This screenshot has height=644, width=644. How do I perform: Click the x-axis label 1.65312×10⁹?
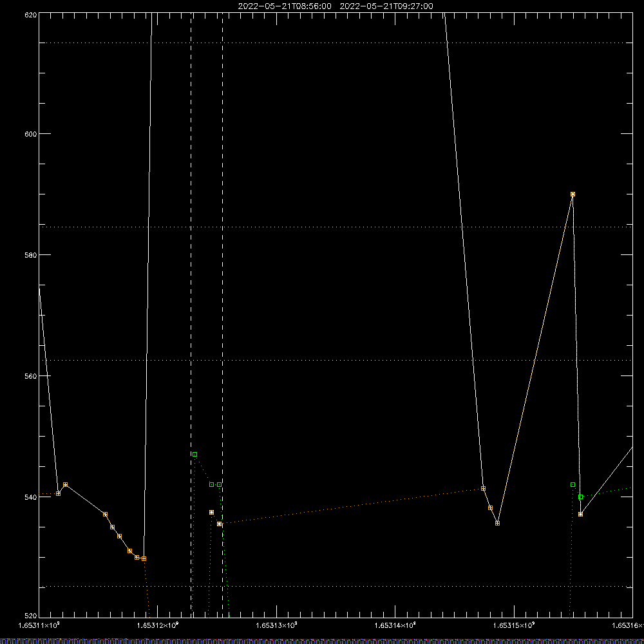(x=158, y=625)
